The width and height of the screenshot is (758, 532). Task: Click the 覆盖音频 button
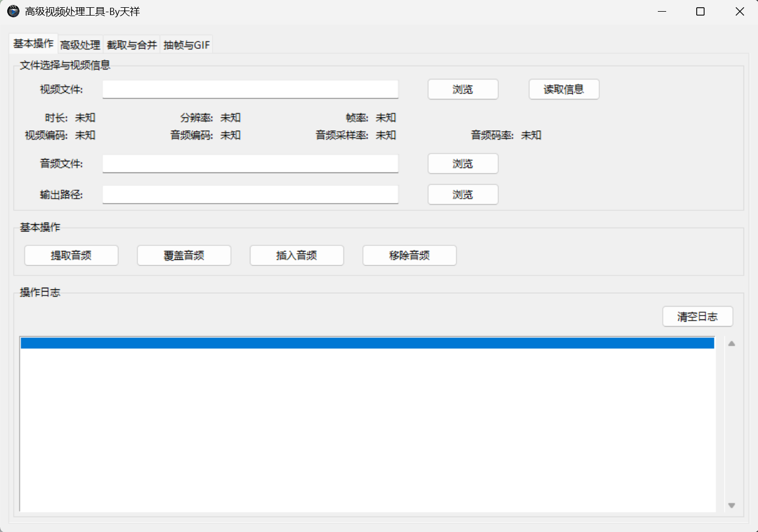point(184,255)
